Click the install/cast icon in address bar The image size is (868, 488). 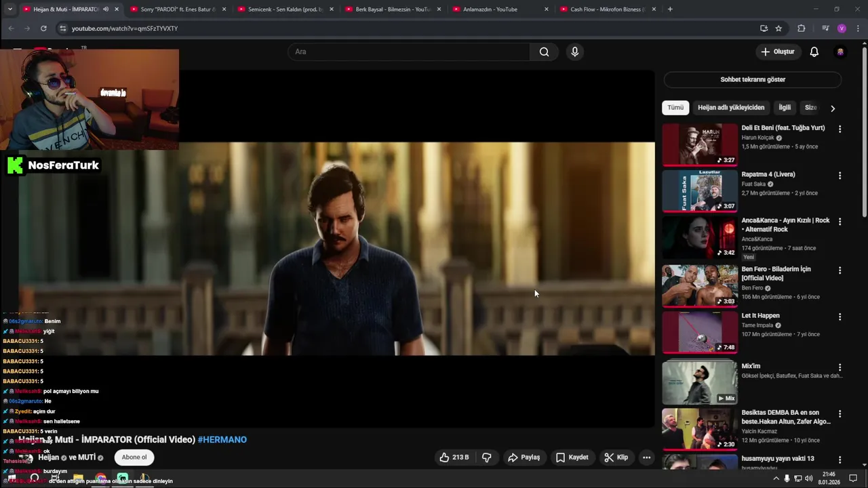pos(764,28)
